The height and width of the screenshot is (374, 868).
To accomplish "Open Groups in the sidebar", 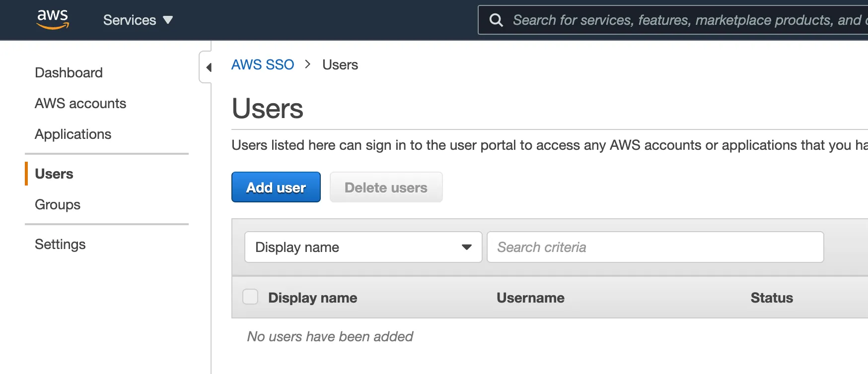I will pos(58,204).
